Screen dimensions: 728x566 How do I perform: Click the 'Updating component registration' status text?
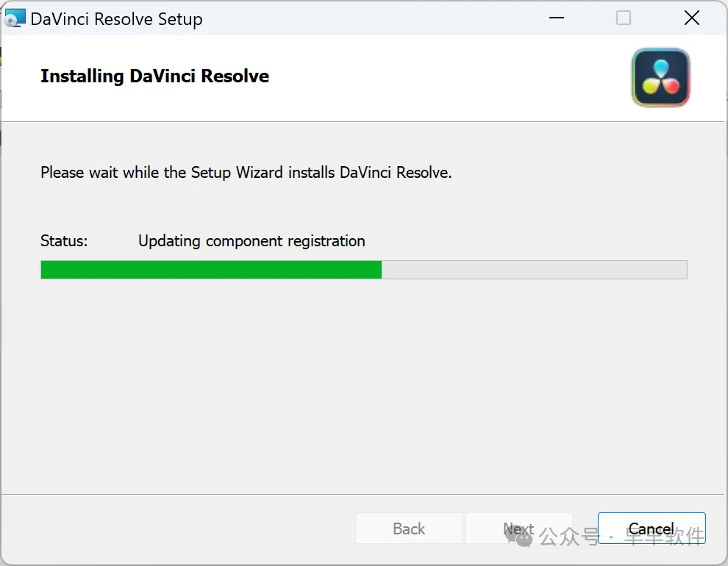click(x=251, y=241)
